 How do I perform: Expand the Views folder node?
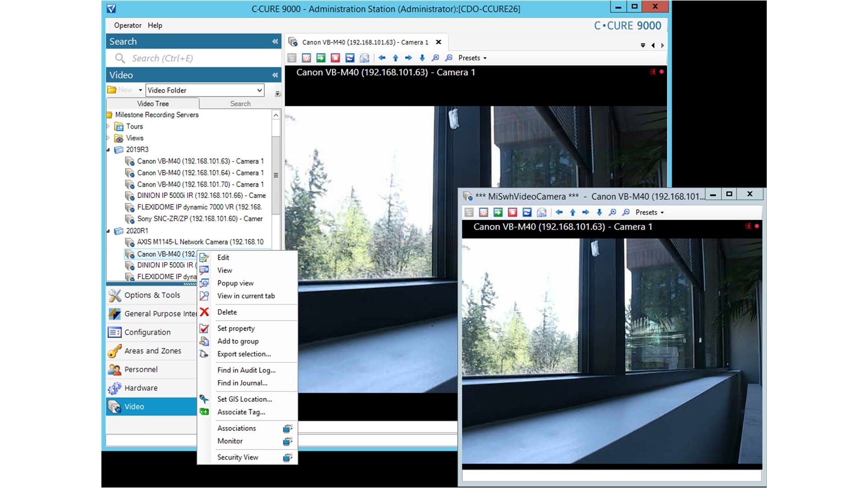[108, 138]
